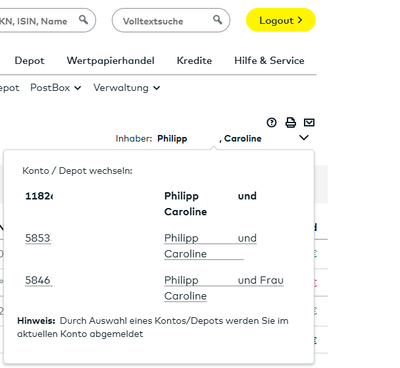
Task: Open the Kredite menu
Action: (194, 61)
